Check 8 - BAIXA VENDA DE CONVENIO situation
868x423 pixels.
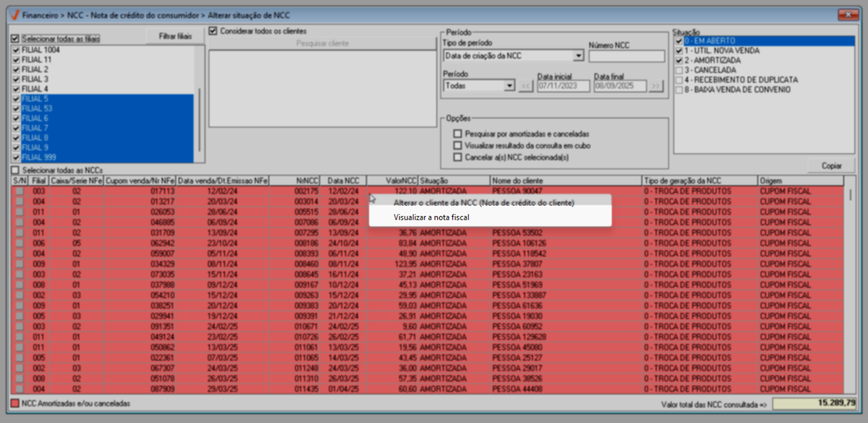pos(679,90)
